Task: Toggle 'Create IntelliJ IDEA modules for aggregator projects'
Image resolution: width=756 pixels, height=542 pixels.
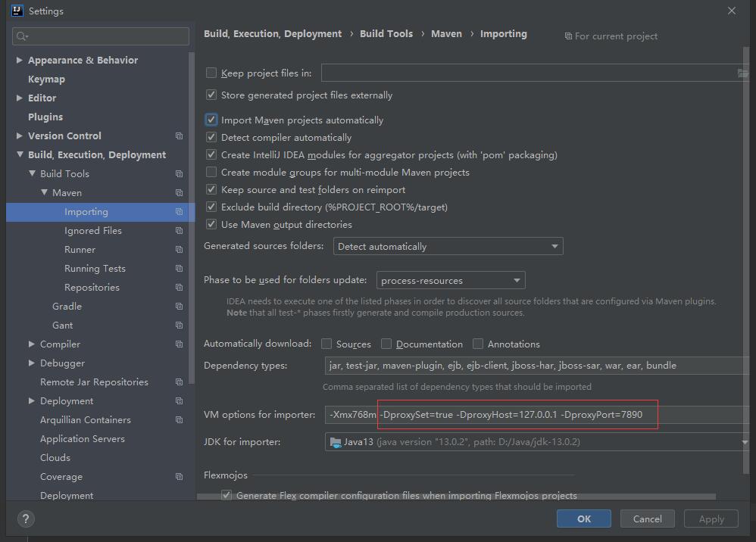Action: 211,154
